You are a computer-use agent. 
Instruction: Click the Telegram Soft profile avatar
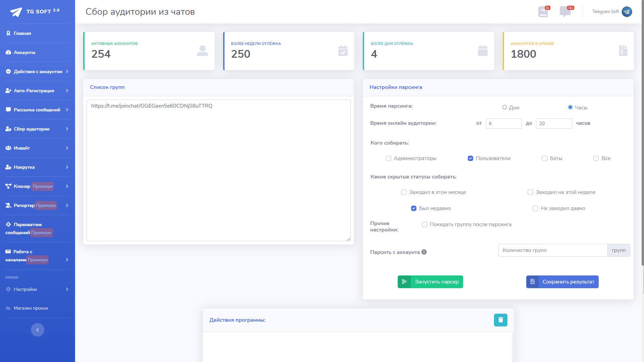627,12
